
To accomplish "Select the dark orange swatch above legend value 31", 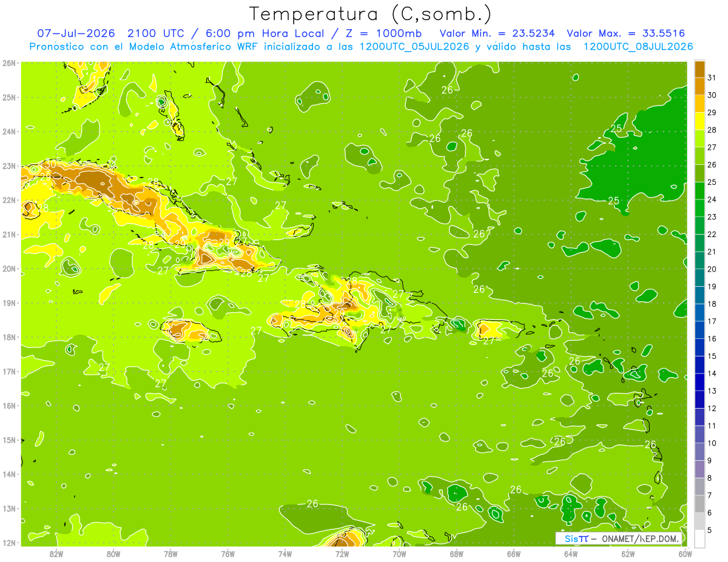I will click(700, 69).
